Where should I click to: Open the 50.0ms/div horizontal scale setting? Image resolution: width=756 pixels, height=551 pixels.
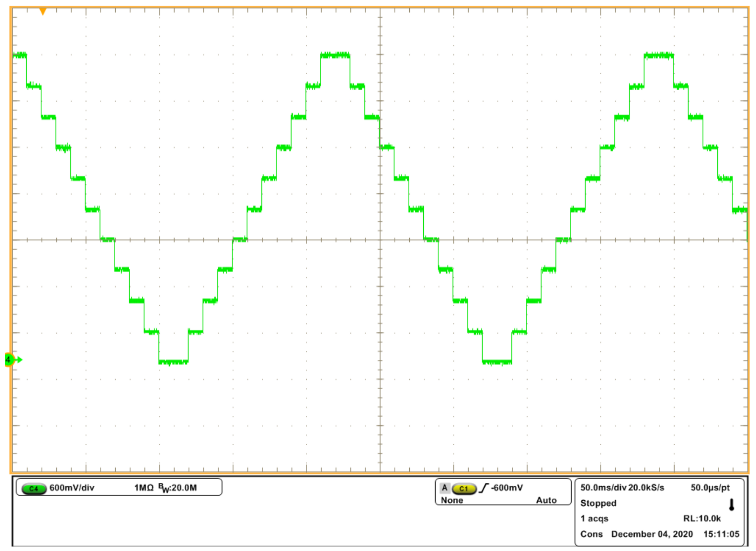pyautogui.click(x=603, y=488)
